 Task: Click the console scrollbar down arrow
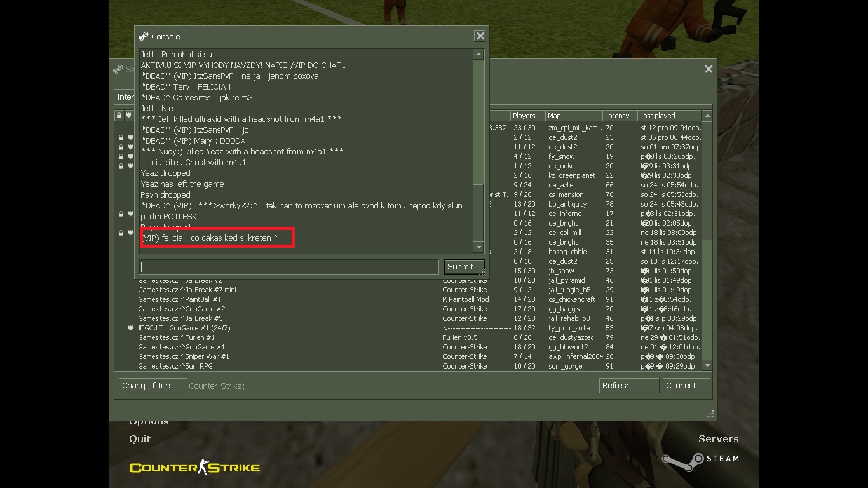[x=478, y=247]
